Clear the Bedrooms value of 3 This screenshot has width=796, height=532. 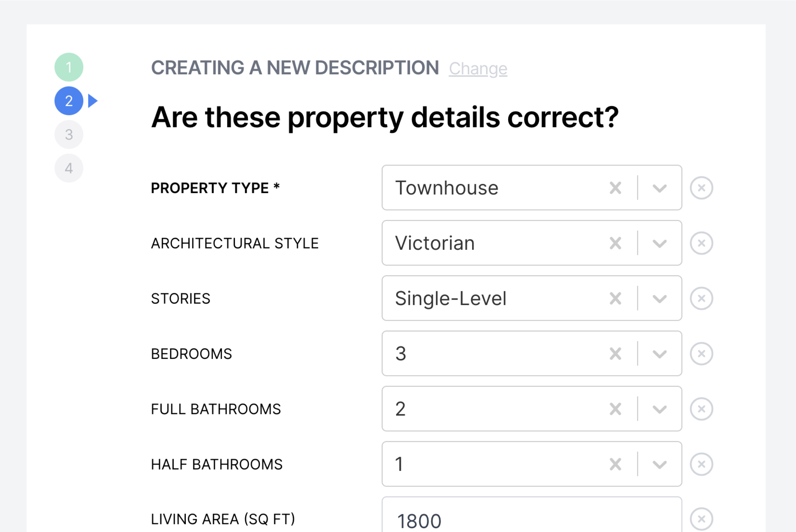[615, 354]
